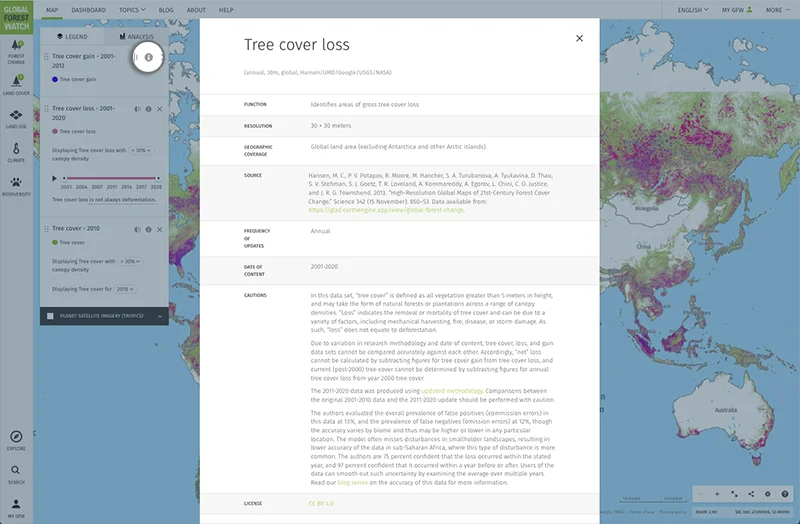
Task: Play the tree cover loss timeline
Action: pos(54,178)
